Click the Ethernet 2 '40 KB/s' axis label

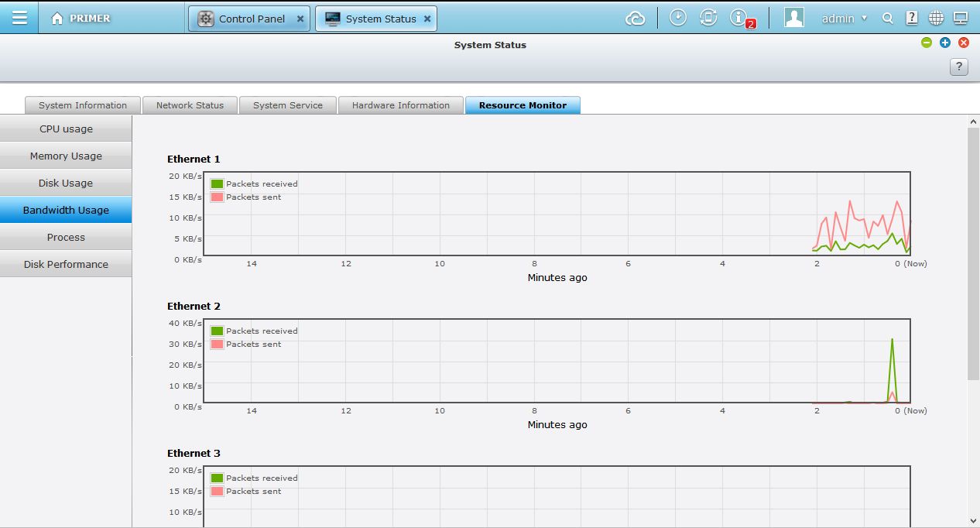click(x=186, y=323)
